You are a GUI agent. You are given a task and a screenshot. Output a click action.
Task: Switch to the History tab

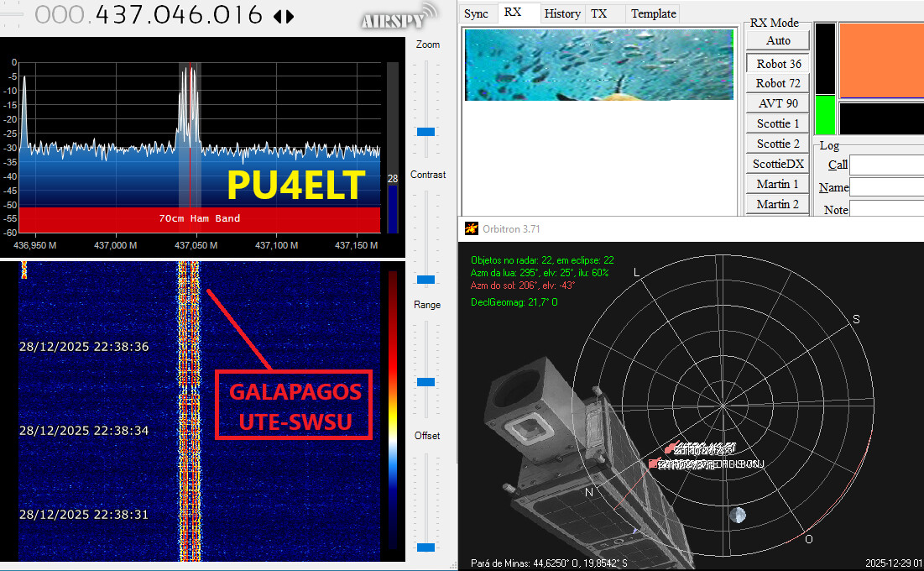(561, 13)
